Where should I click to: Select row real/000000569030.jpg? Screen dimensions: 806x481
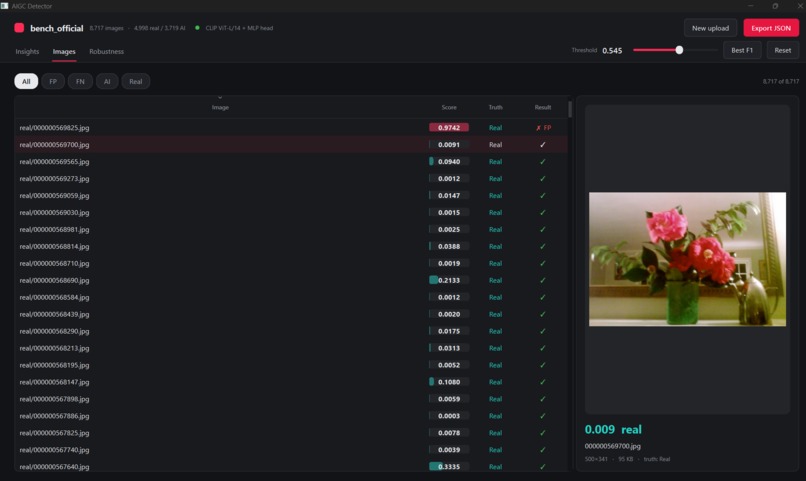pos(291,212)
